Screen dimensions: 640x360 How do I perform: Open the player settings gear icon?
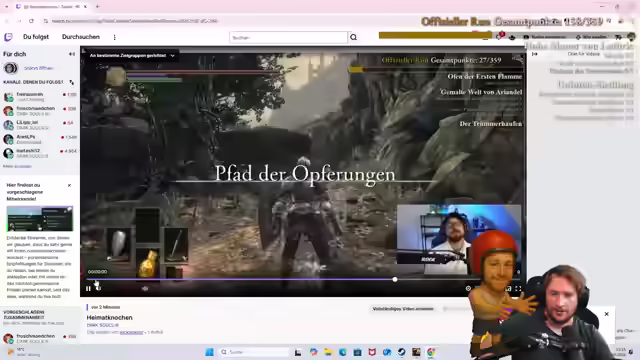[x=468, y=289]
